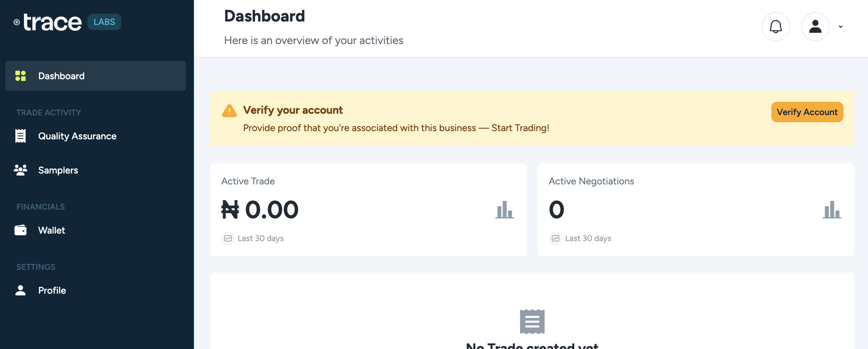The image size is (868, 349).
Task: Open the Samplers section
Action: coord(58,170)
